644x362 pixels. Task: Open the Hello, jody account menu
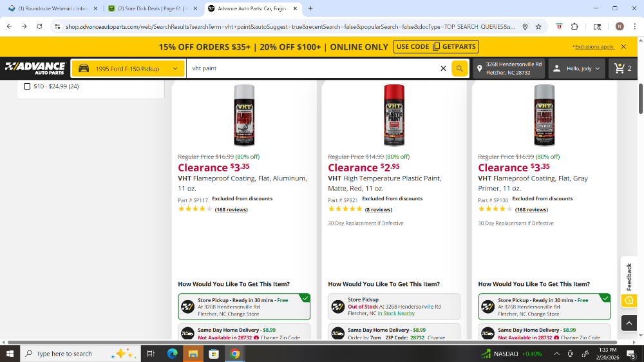coord(576,68)
